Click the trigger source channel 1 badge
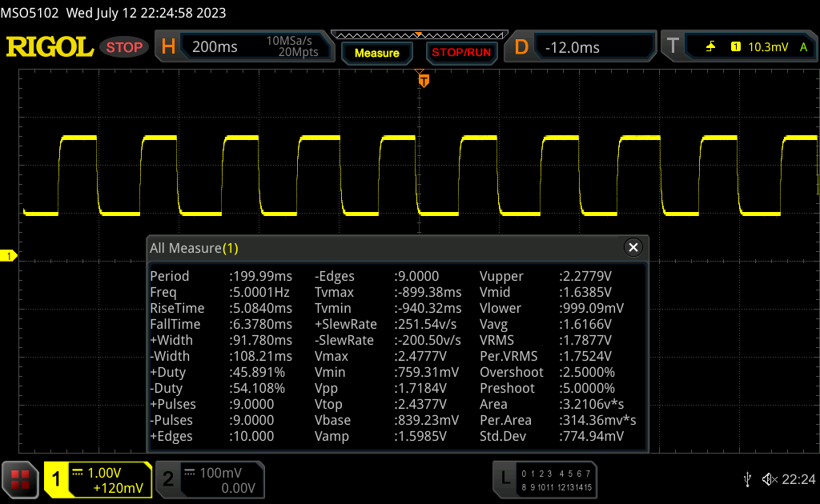Image resolution: width=820 pixels, height=504 pixels. (x=735, y=47)
